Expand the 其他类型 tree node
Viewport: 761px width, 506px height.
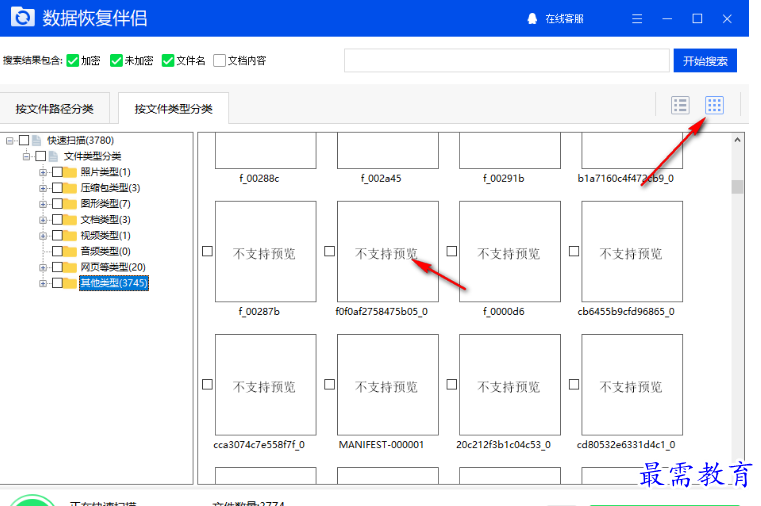(43, 283)
